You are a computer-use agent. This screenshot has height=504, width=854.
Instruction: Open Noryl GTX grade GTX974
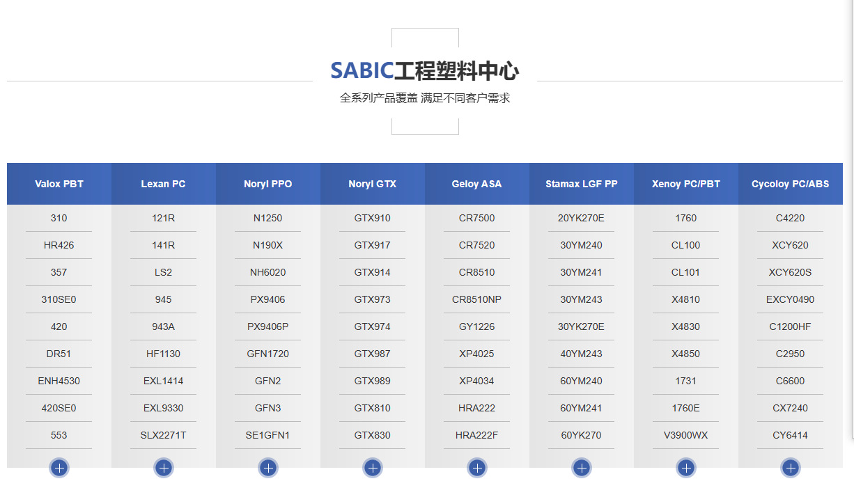373,326
